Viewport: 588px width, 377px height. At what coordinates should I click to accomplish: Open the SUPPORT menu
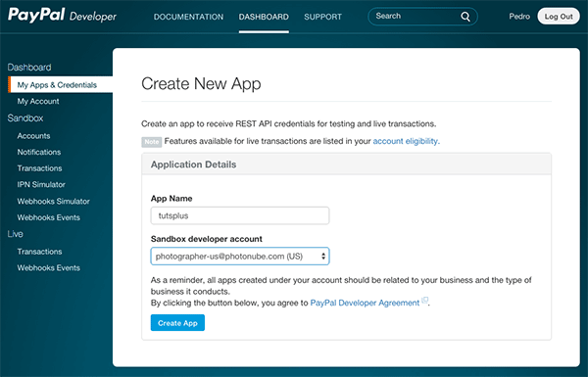(322, 17)
